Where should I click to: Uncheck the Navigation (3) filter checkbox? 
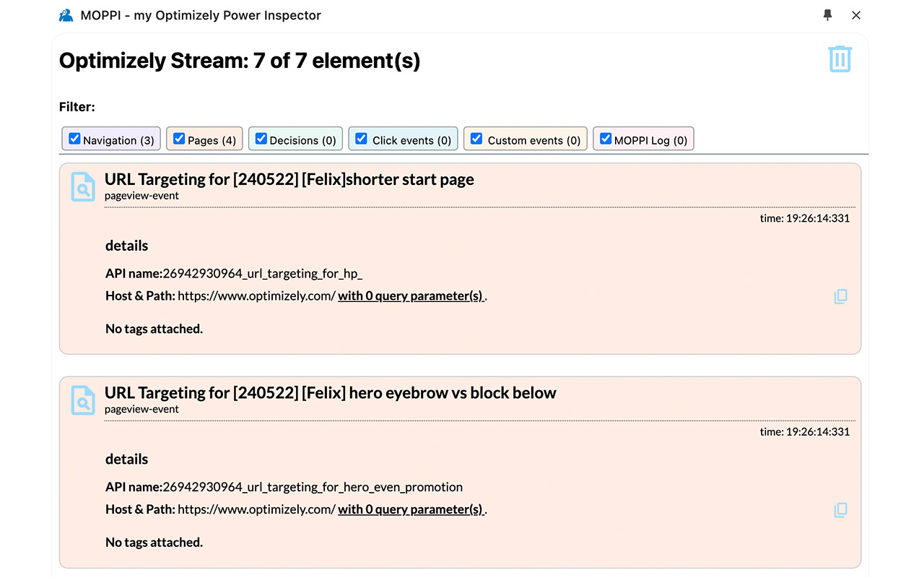click(x=74, y=139)
